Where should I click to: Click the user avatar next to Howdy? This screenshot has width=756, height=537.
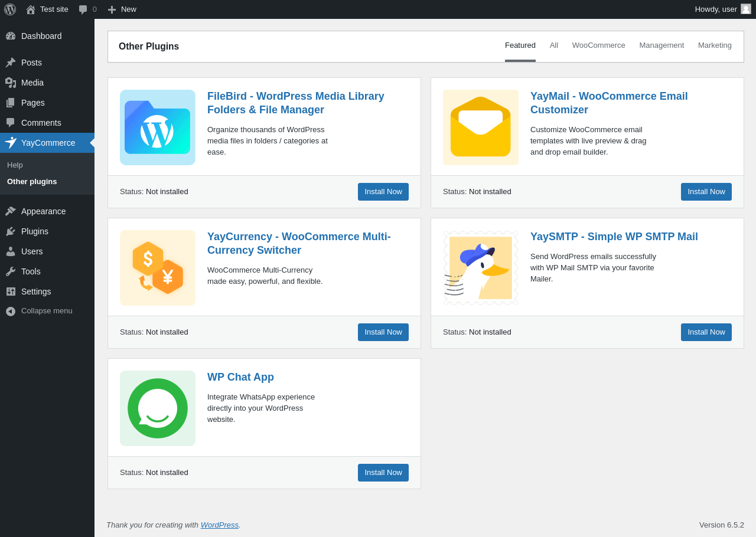tap(746, 9)
